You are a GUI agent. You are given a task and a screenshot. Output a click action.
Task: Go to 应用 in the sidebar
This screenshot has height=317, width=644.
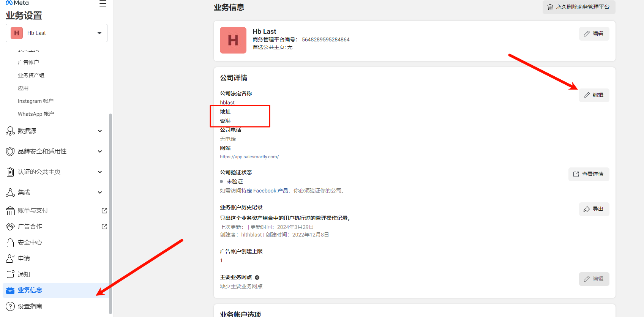click(x=23, y=88)
